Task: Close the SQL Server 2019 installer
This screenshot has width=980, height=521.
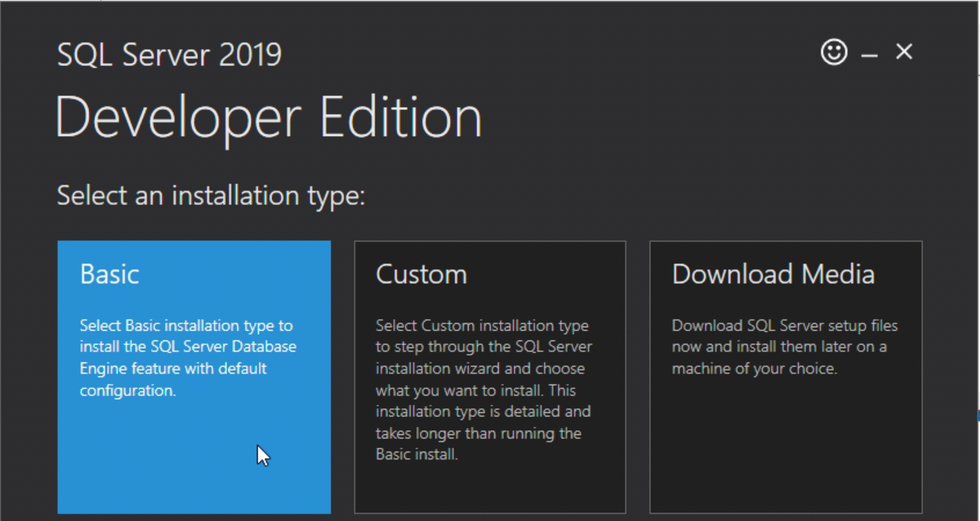Action: pyautogui.click(x=904, y=52)
